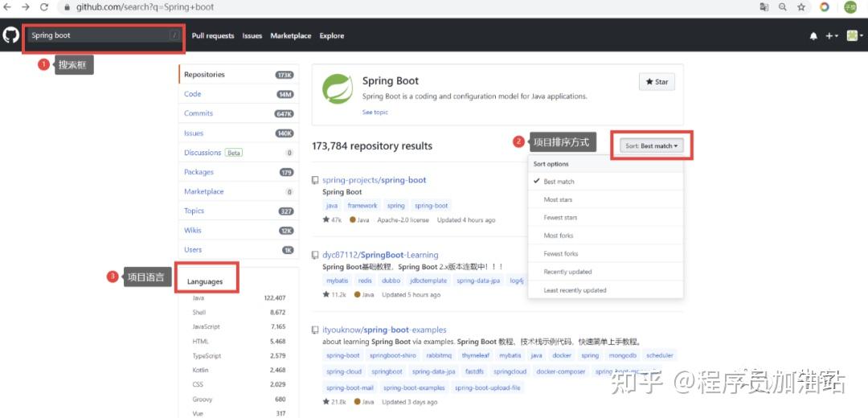Filter by HTML language
Viewport: 868px width, 418px height.
(239, 342)
